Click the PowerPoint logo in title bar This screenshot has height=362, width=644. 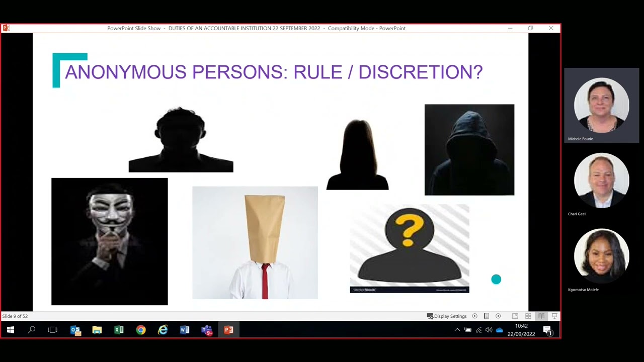click(6, 28)
